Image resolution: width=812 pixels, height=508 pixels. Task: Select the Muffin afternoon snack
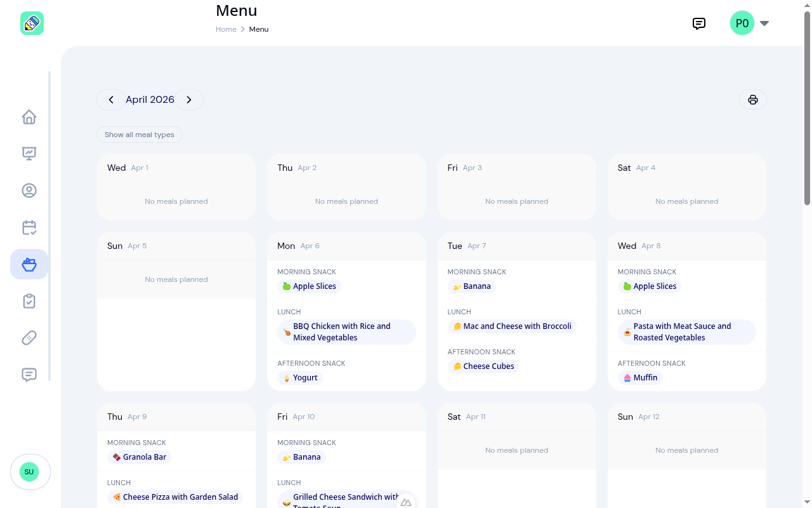[640, 378]
